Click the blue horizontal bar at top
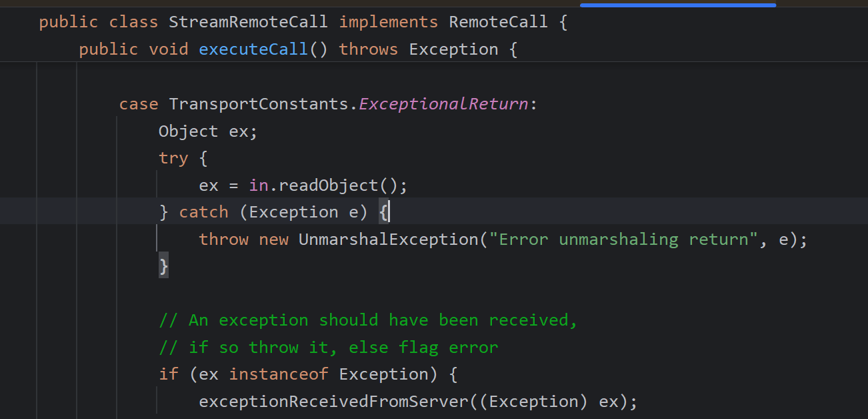The width and height of the screenshot is (868, 419). pyautogui.click(x=677, y=5)
